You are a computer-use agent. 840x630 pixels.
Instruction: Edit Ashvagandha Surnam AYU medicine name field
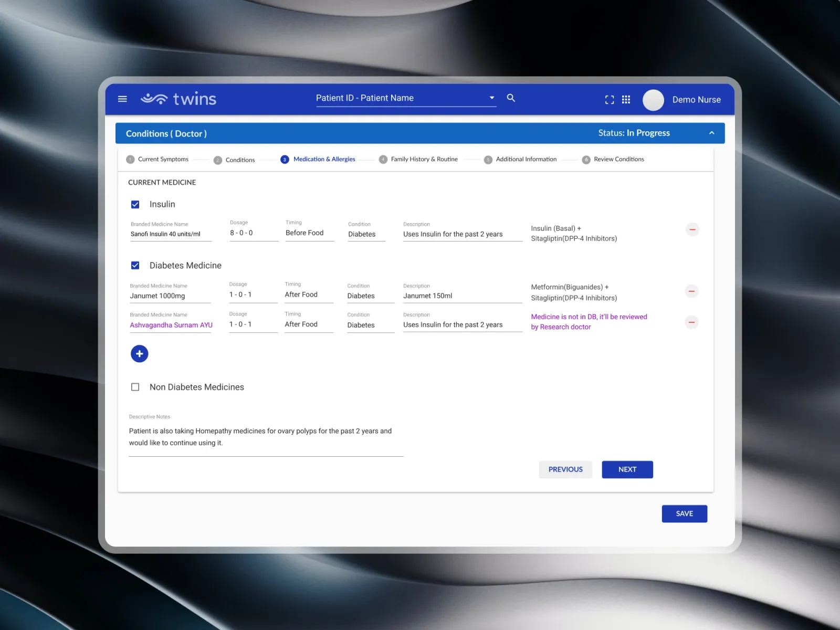171,322
